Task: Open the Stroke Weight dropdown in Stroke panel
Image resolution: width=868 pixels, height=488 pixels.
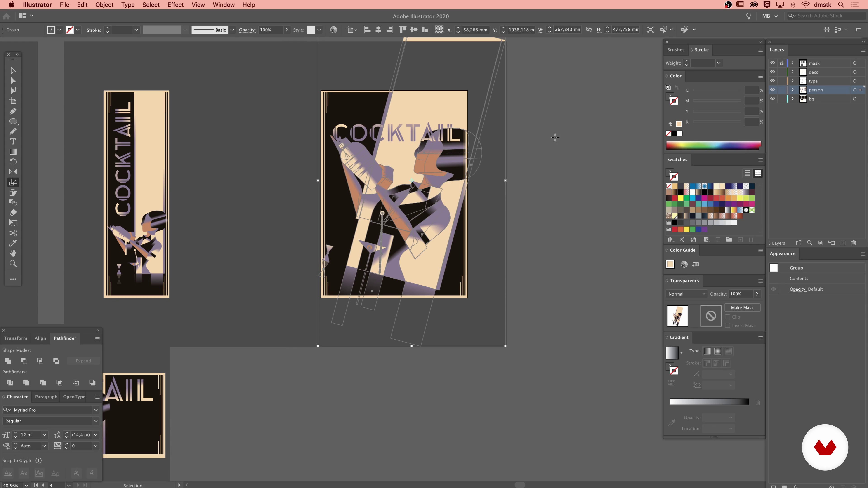Action: tap(718, 63)
